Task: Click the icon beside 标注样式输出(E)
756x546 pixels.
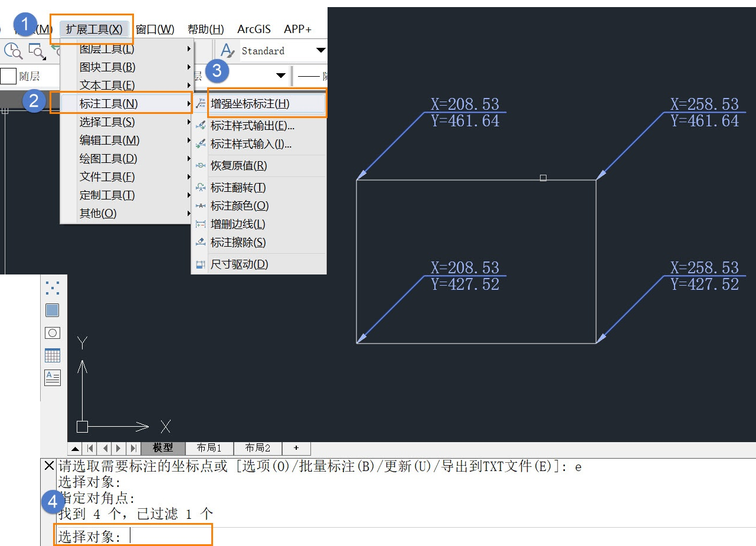Action: click(201, 125)
